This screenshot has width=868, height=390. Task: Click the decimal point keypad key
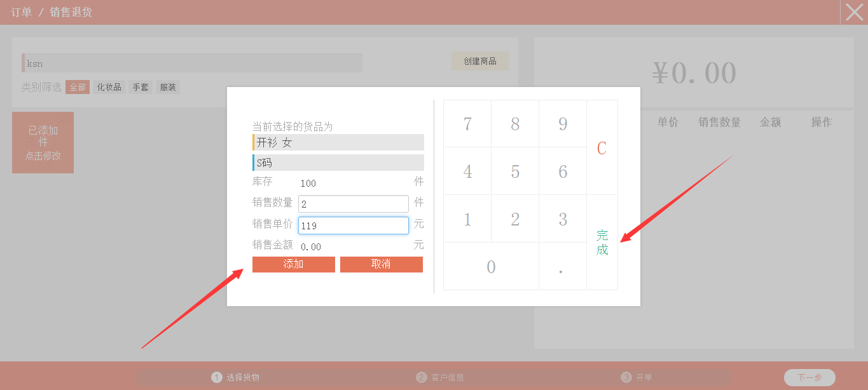pos(562,267)
